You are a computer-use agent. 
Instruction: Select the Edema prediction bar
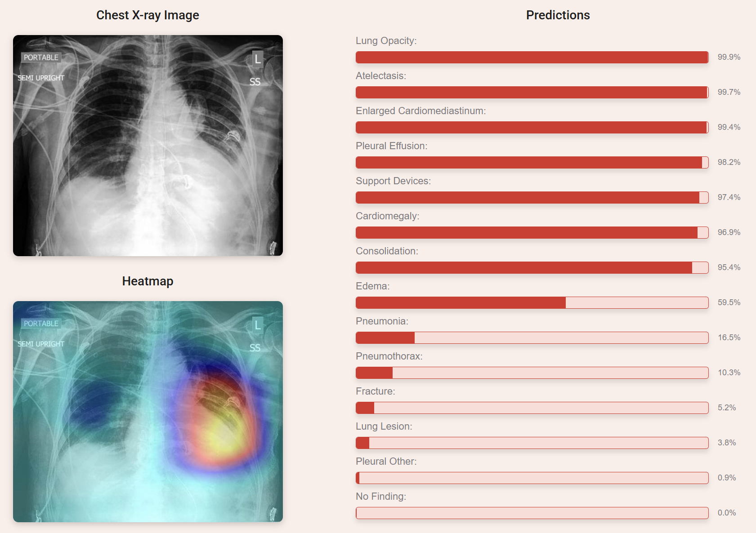pos(532,302)
